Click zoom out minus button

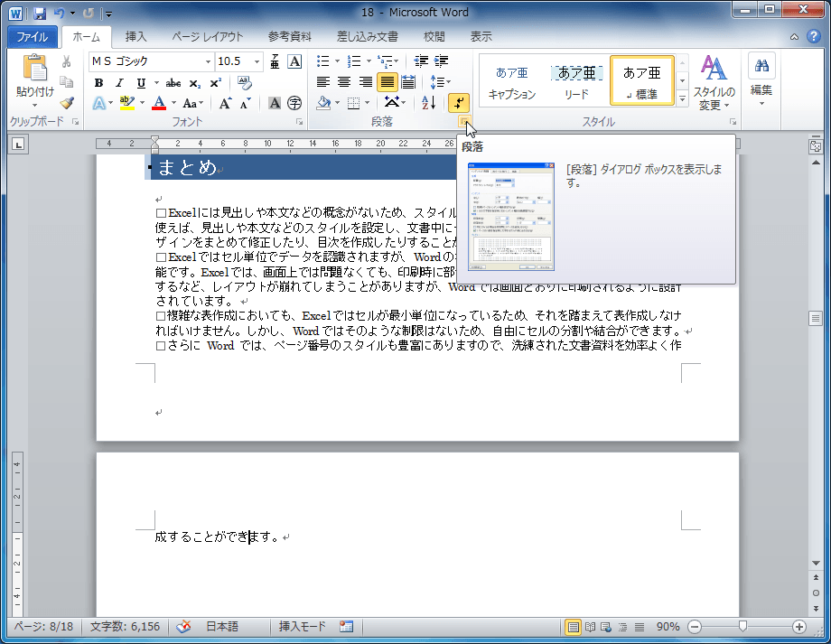[695, 627]
